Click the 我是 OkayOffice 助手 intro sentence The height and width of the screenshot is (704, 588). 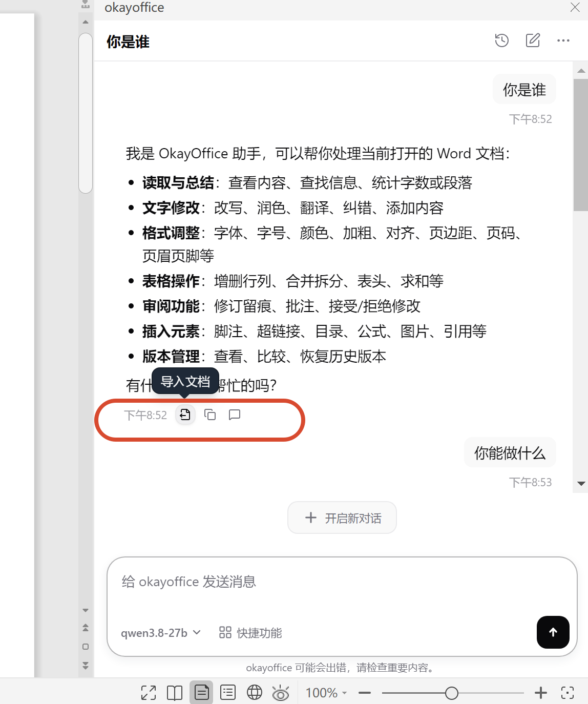318,153
